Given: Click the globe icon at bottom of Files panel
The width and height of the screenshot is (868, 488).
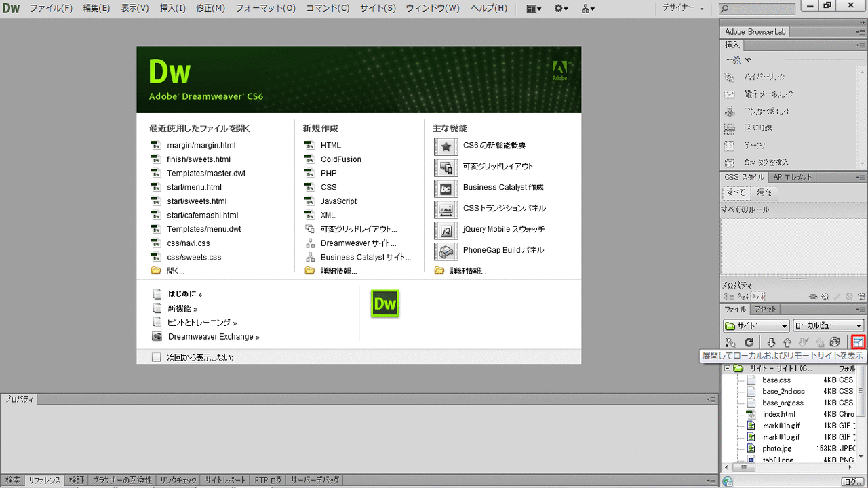Looking at the screenshot, I should point(728,481).
